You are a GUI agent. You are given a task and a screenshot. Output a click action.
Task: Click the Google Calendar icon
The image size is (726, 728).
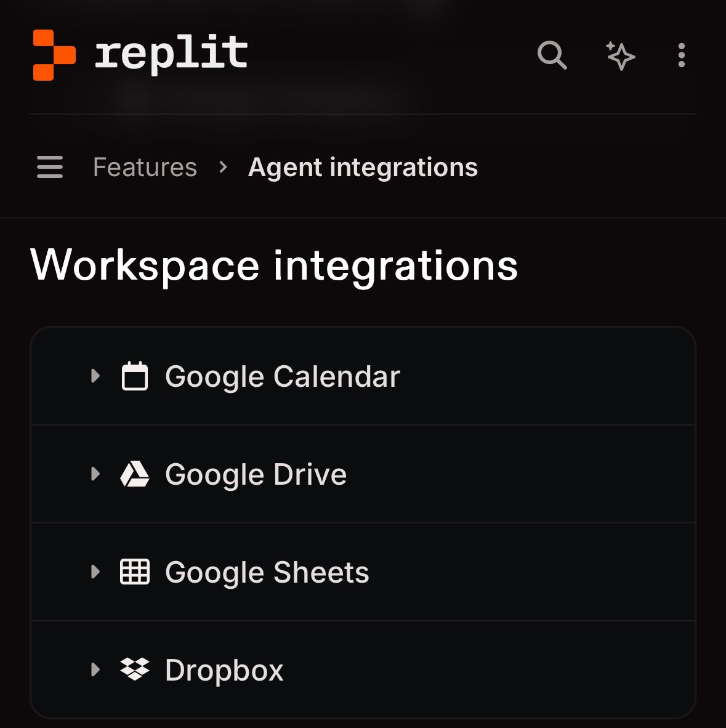pyautogui.click(x=135, y=376)
